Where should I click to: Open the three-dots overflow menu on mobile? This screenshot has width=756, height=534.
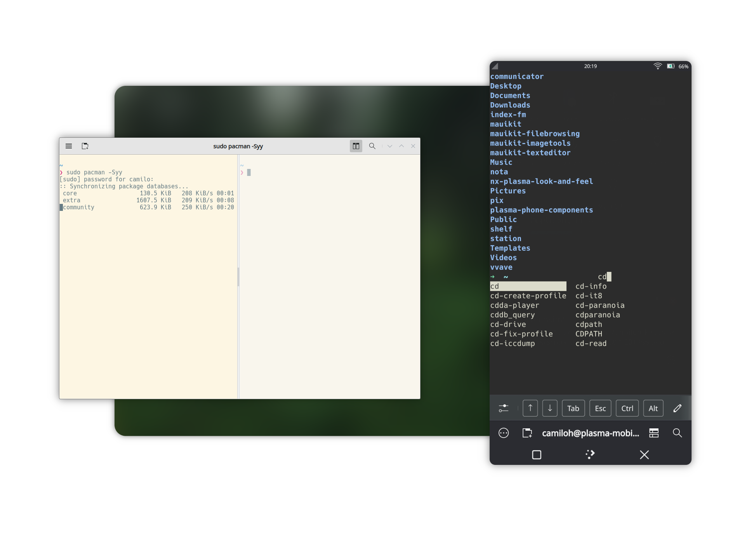point(504,433)
